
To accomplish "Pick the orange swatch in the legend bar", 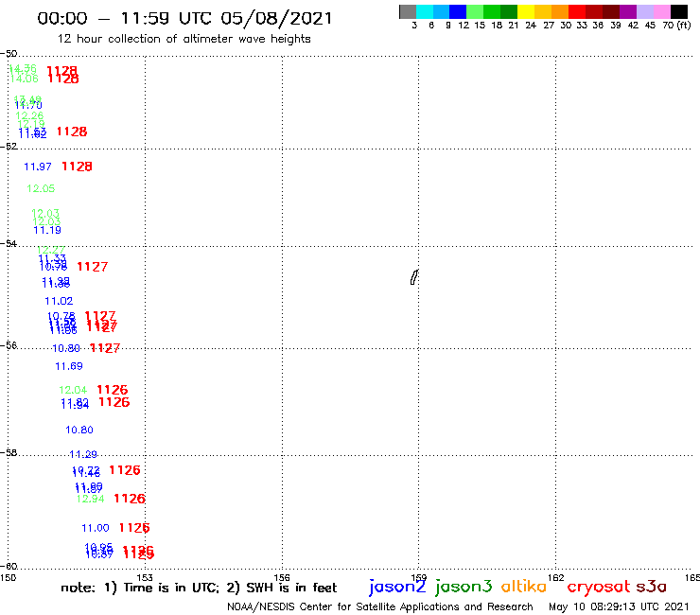I will click(x=560, y=11).
